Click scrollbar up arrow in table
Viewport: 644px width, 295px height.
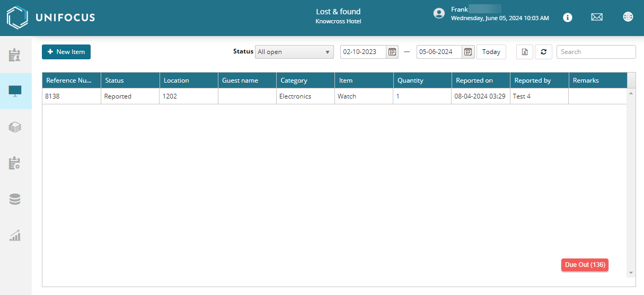(x=631, y=93)
